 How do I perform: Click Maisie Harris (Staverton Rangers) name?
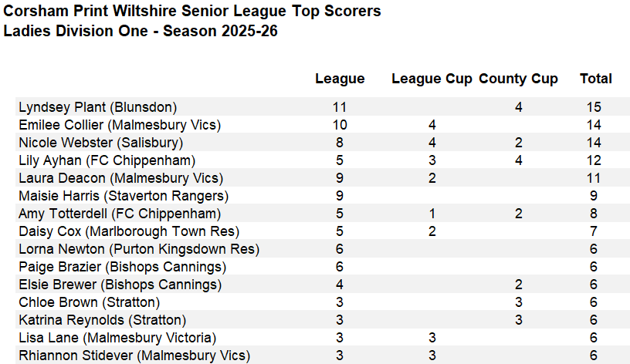point(124,196)
